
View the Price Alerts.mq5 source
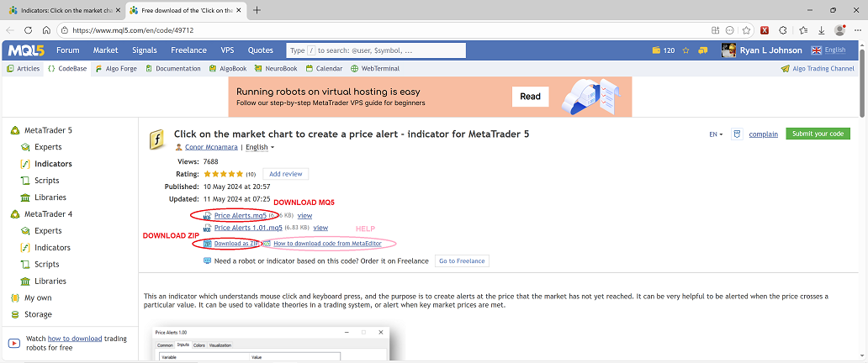[305, 215]
